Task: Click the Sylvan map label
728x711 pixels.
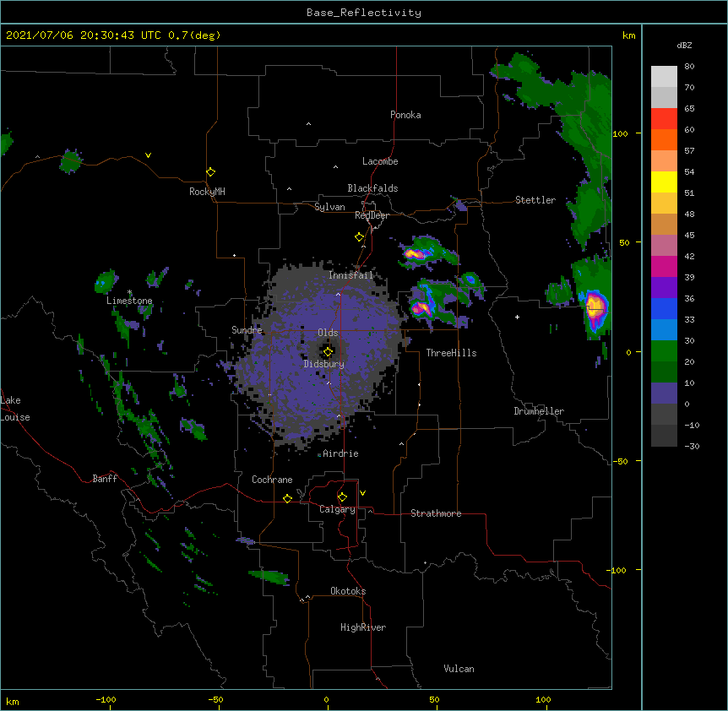Action: [329, 207]
